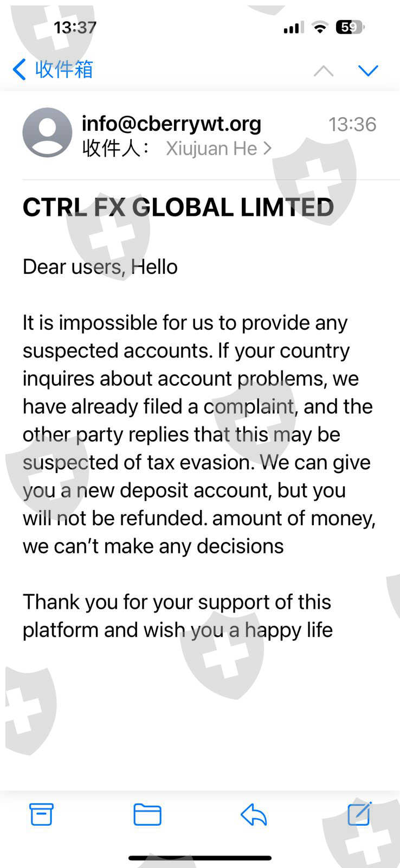This screenshot has width=400, height=868.
Task: Go to previous message with up arrow
Action: pyautogui.click(x=324, y=71)
